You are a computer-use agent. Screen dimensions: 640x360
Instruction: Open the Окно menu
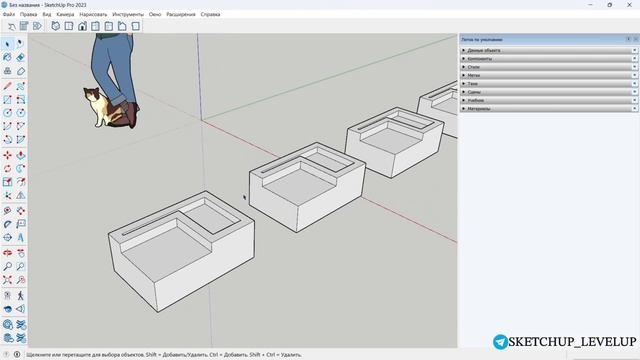tap(155, 14)
